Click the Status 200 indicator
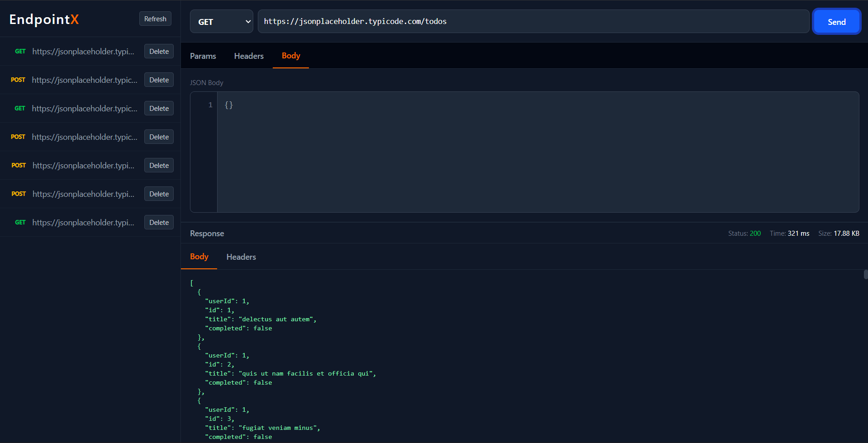 (x=745, y=233)
